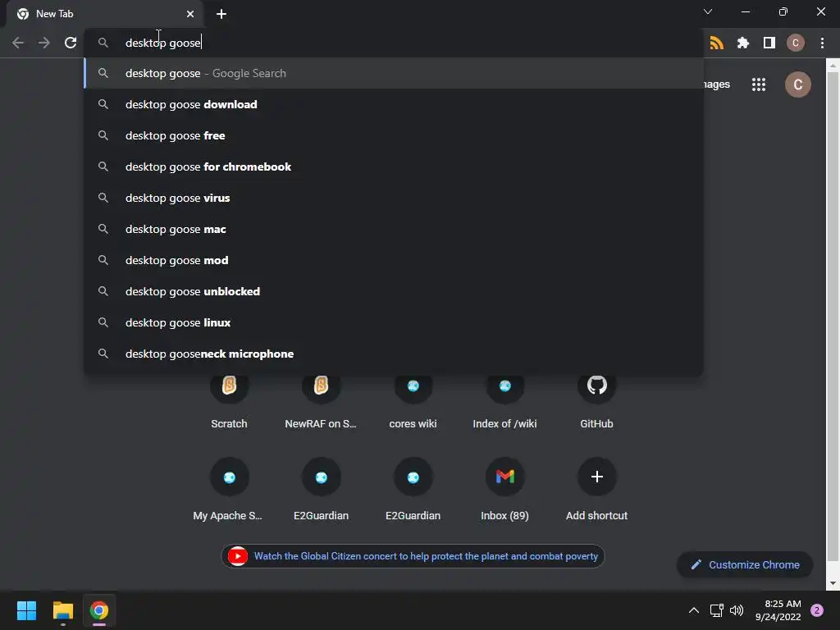Click the reload page icon
The width and height of the screenshot is (840, 630).
pyautogui.click(x=71, y=43)
